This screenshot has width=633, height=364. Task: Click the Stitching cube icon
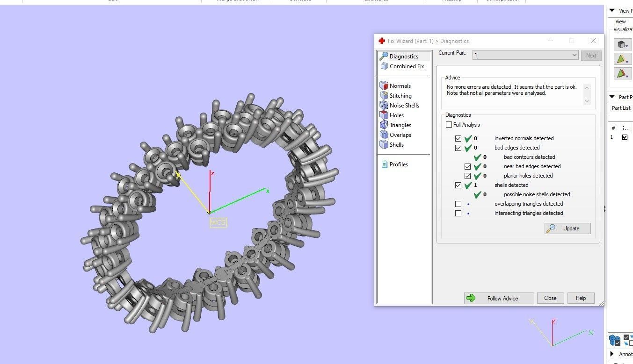click(384, 96)
